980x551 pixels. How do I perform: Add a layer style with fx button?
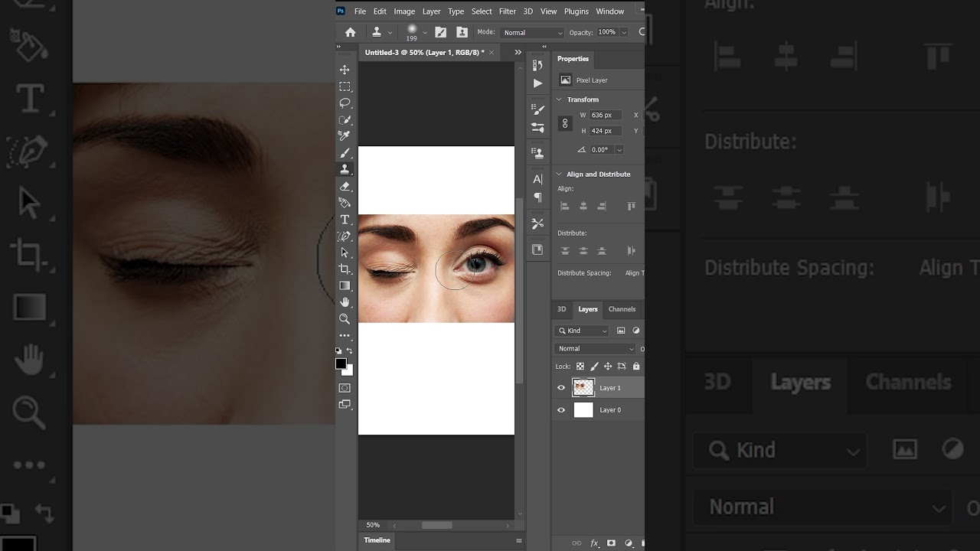coord(594,543)
